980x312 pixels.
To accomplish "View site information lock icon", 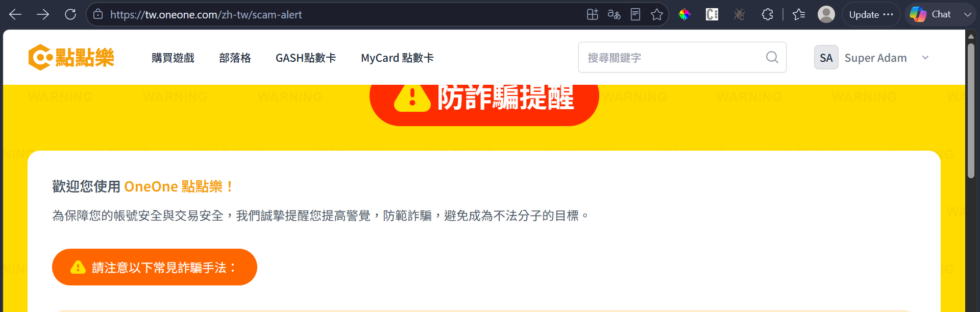I will click(98, 14).
